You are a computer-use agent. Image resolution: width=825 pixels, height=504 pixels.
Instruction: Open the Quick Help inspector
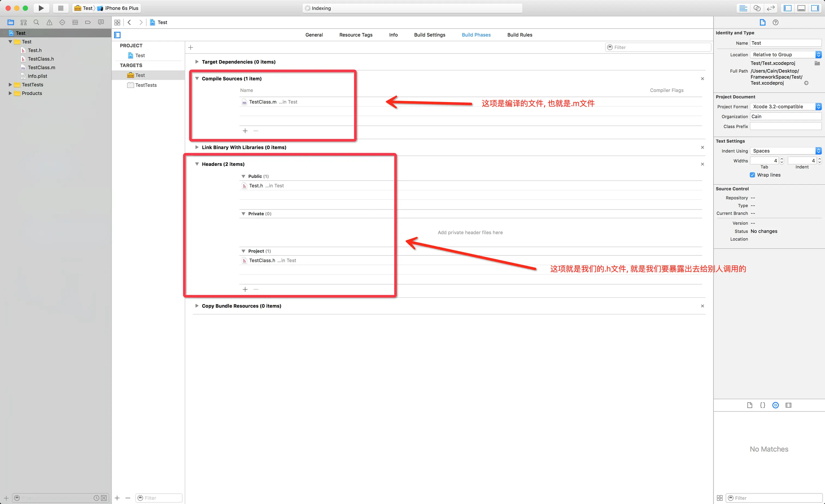click(775, 22)
